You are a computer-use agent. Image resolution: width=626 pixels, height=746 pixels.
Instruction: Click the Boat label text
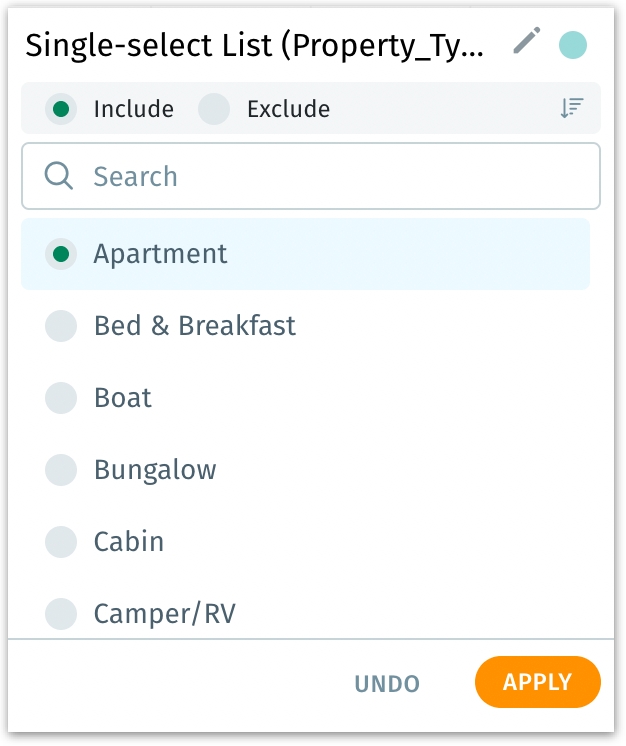pos(123,398)
